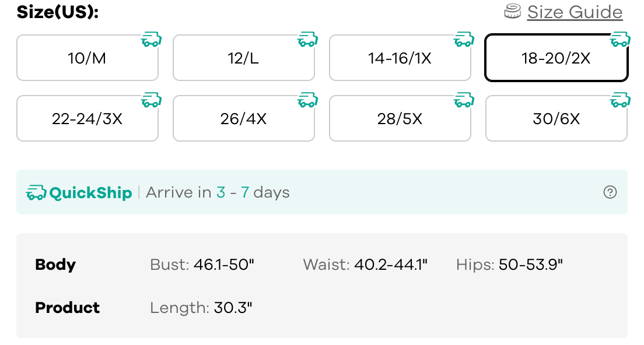Screen dimensions: 644x345
Task: Click the tape measure icon beside Size Guide
Action: pos(512,12)
